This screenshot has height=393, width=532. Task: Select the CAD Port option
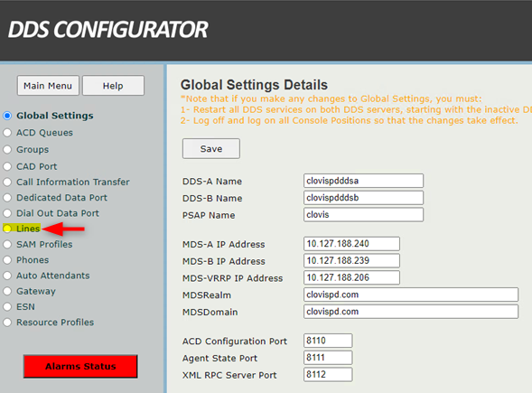coord(7,166)
